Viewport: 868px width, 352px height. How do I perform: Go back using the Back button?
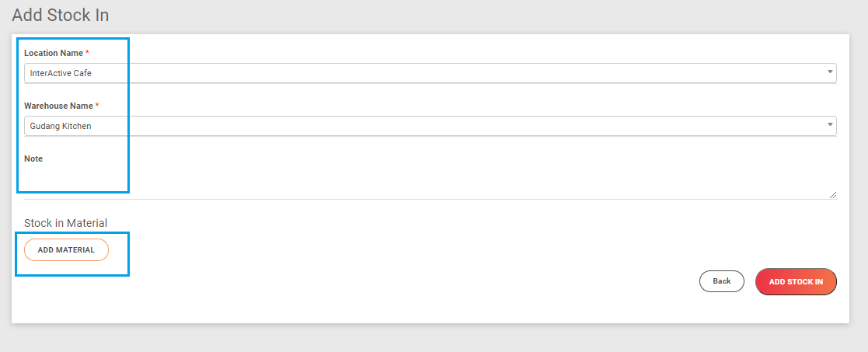click(x=722, y=281)
